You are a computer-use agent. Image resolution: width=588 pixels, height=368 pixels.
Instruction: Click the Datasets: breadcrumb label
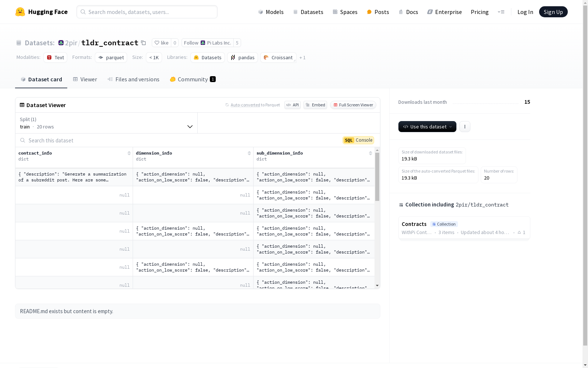(40, 43)
